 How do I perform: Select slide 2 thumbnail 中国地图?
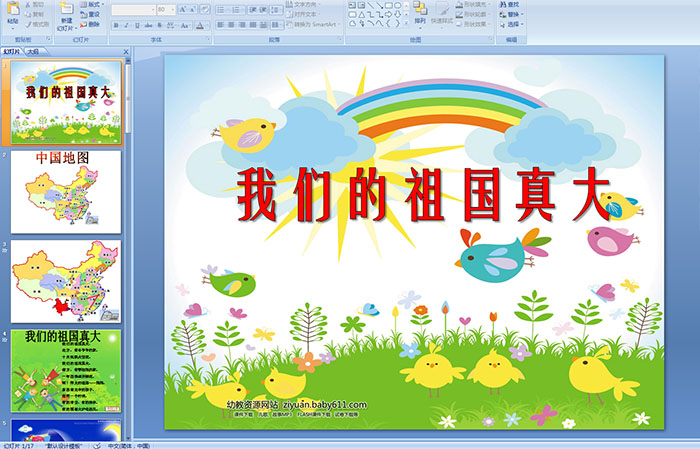pyautogui.click(x=66, y=192)
